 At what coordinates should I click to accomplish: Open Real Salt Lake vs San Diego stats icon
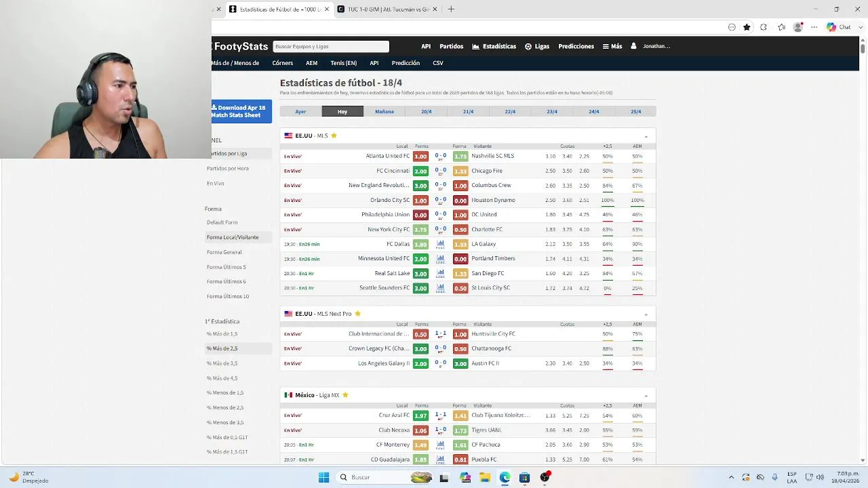[440, 273]
